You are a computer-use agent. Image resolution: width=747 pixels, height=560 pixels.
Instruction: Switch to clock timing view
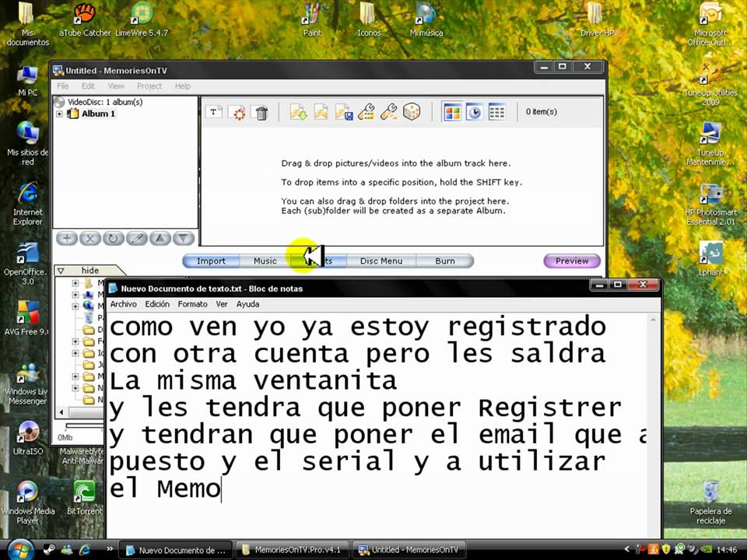coord(475,112)
